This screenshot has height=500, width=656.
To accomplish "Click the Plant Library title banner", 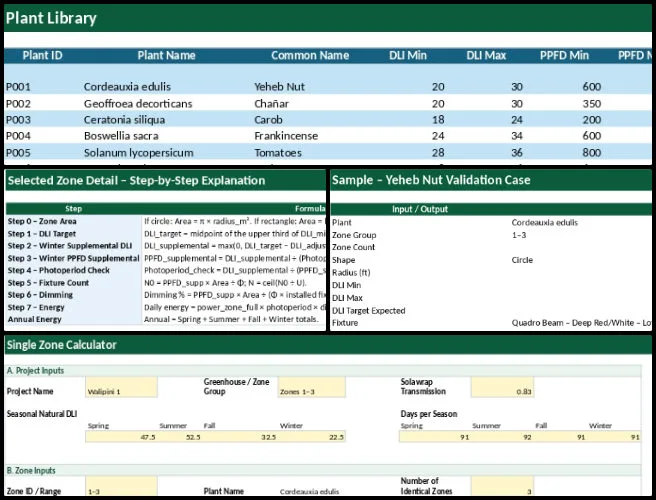I will [x=328, y=18].
